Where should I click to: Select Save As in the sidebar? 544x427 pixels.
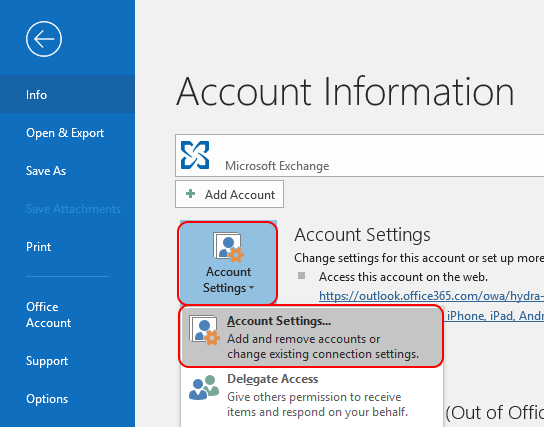pyautogui.click(x=46, y=171)
